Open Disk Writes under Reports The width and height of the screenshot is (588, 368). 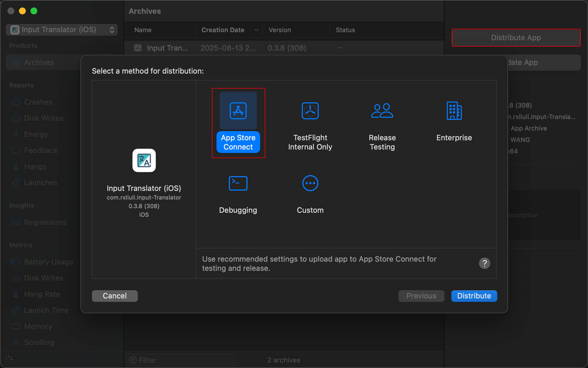(44, 118)
